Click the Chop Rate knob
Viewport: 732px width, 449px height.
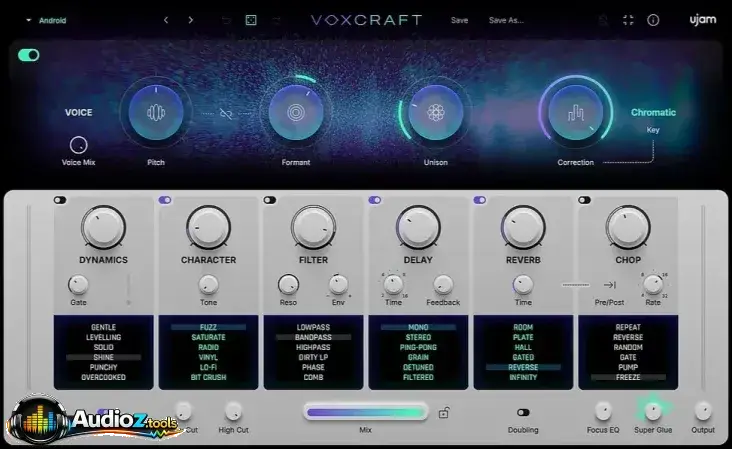[x=653, y=285]
